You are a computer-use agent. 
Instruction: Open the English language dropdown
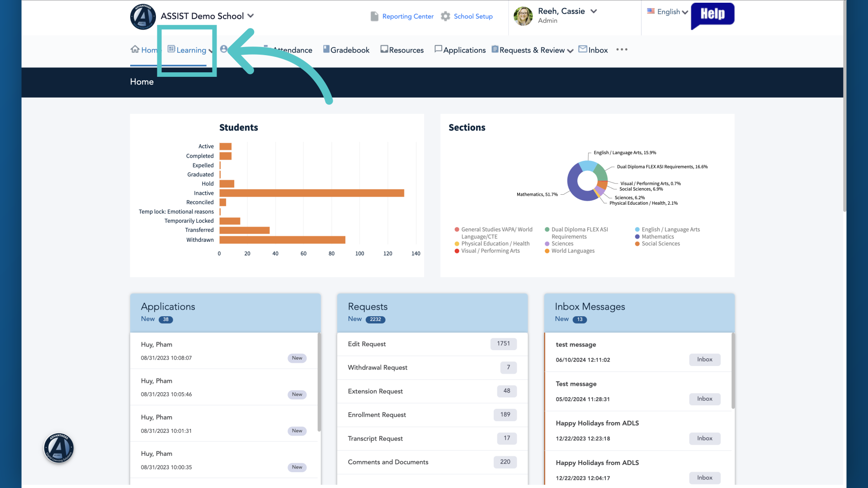pos(667,12)
